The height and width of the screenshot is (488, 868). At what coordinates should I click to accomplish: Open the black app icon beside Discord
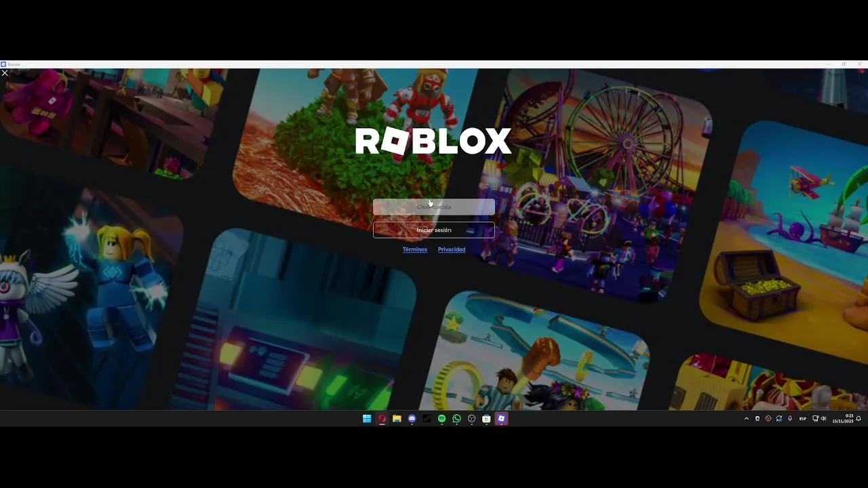(x=427, y=419)
